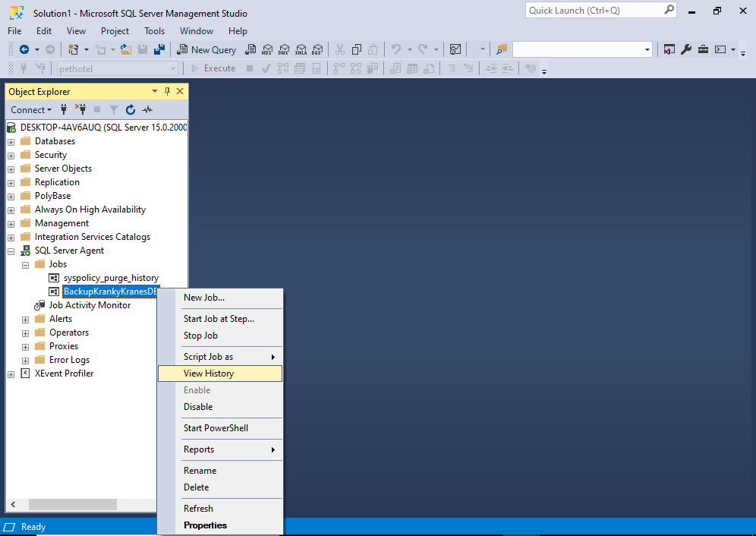
Task: Click the Execute button
Action: tap(218, 68)
